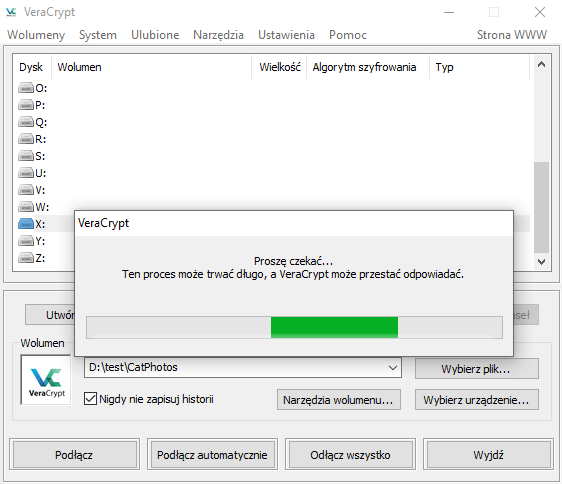
Task: Click the R: drive icon
Action: [26, 139]
